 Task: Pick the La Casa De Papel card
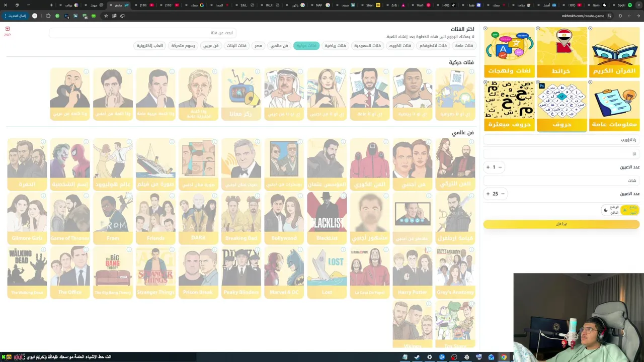point(369,272)
